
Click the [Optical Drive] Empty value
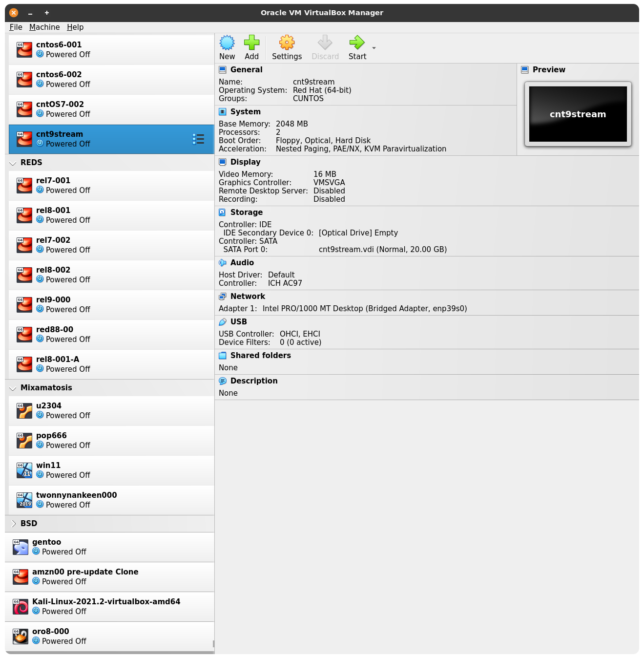358,233
